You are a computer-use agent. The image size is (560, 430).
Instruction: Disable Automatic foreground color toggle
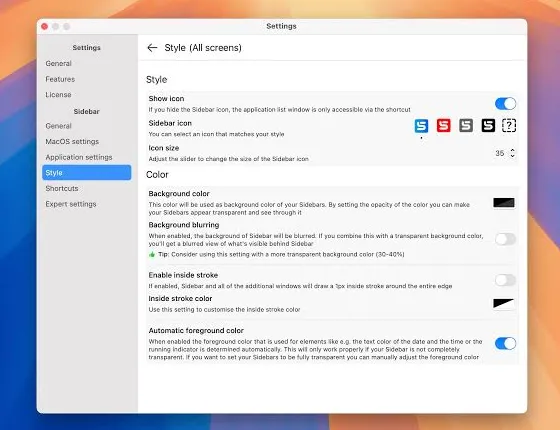(505, 343)
